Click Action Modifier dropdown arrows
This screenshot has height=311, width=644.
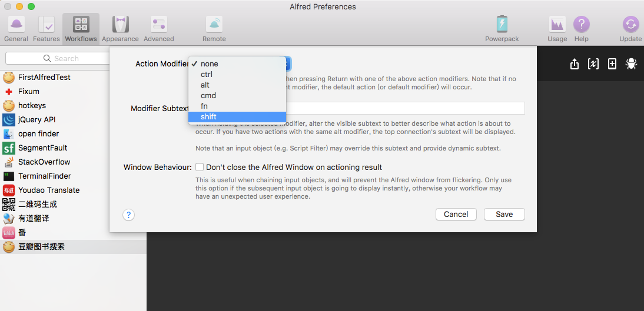coord(288,63)
